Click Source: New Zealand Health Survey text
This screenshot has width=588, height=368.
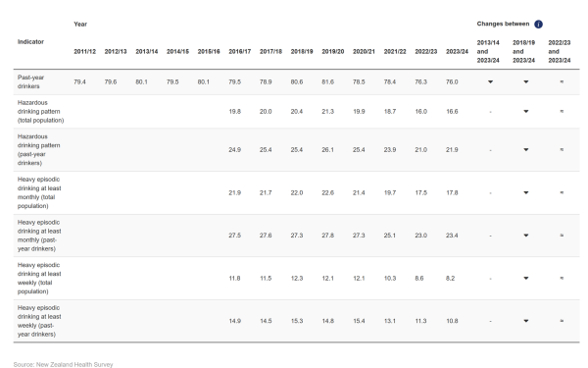pos(63,364)
